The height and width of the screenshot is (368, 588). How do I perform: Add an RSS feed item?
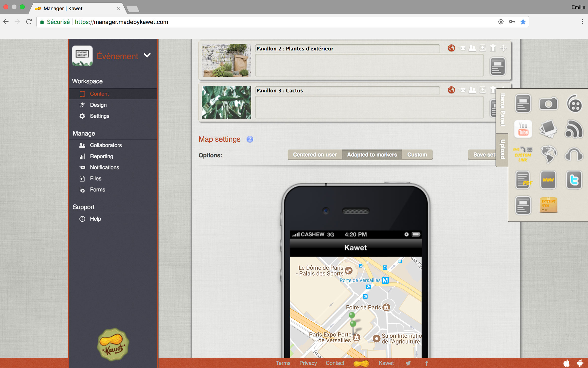tap(574, 129)
